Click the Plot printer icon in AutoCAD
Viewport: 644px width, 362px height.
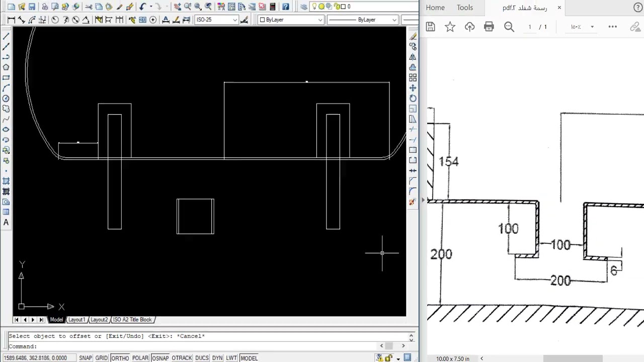pyautogui.click(x=45, y=7)
